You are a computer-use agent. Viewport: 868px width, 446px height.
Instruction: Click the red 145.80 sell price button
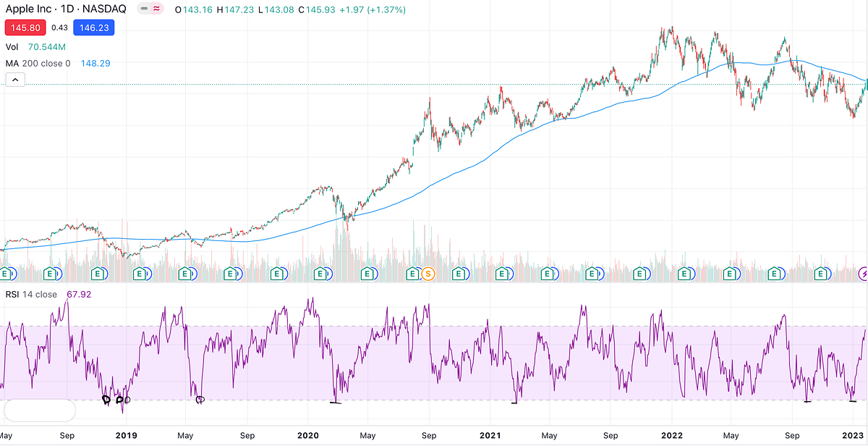pos(25,27)
